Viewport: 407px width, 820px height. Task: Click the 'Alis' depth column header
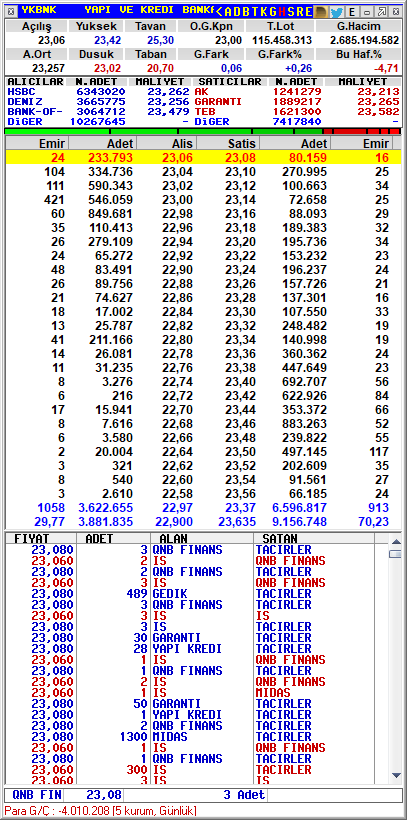(x=166, y=144)
